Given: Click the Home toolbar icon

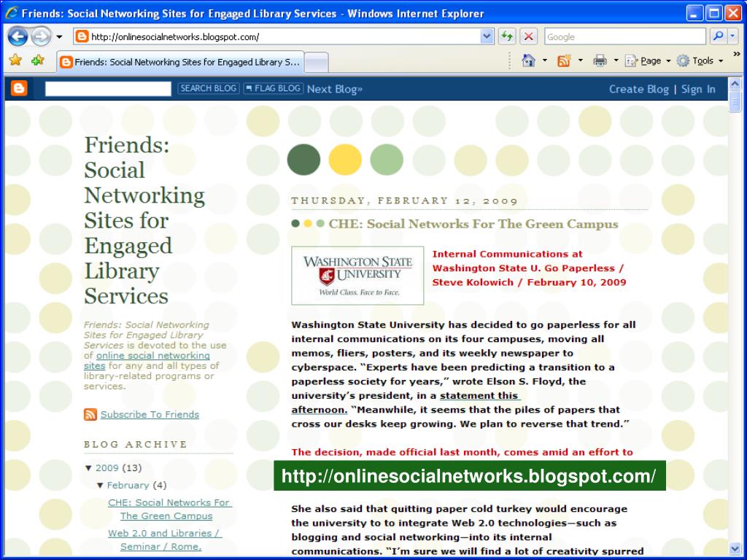Looking at the screenshot, I should [528, 61].
